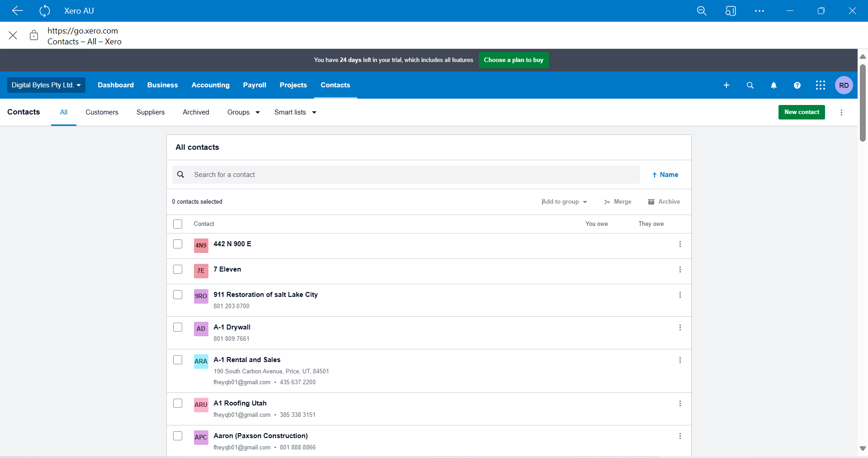The width and height of the screenshot is (868, 458).
Task: Open the A-1 Drywall contact
Action: click(x=232, y=327)
